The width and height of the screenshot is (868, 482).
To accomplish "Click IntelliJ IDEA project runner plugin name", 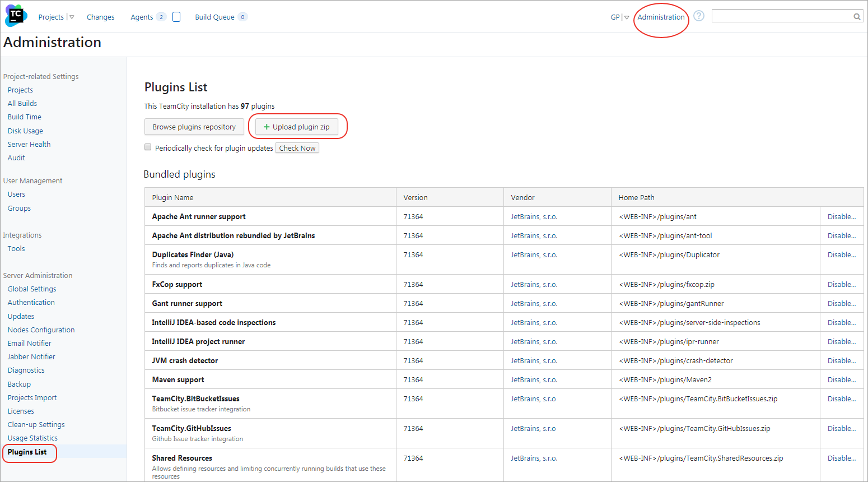I will coord(198,342).
